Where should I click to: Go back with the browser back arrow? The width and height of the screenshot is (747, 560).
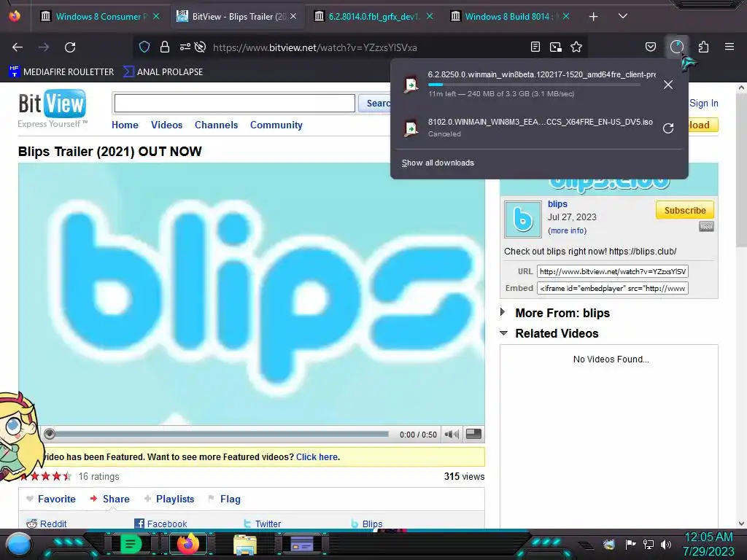pos(18,47)
